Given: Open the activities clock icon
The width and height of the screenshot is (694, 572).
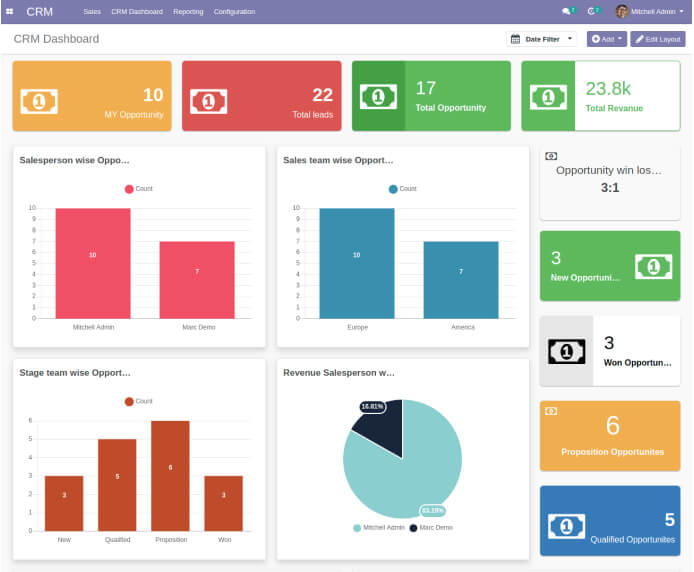Looking at the screenshot, I should click(593, 12).
